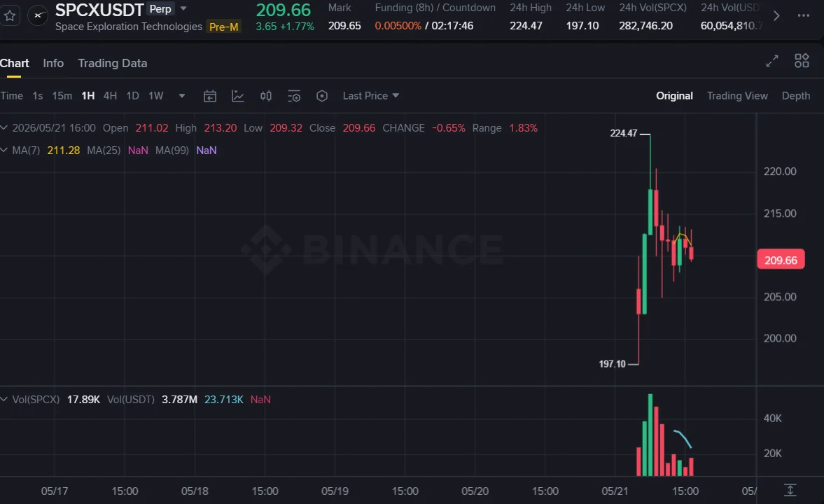Screen dimensions: 824x504
Task: Change candlestick chart type icon
Action: coord(266,96)
